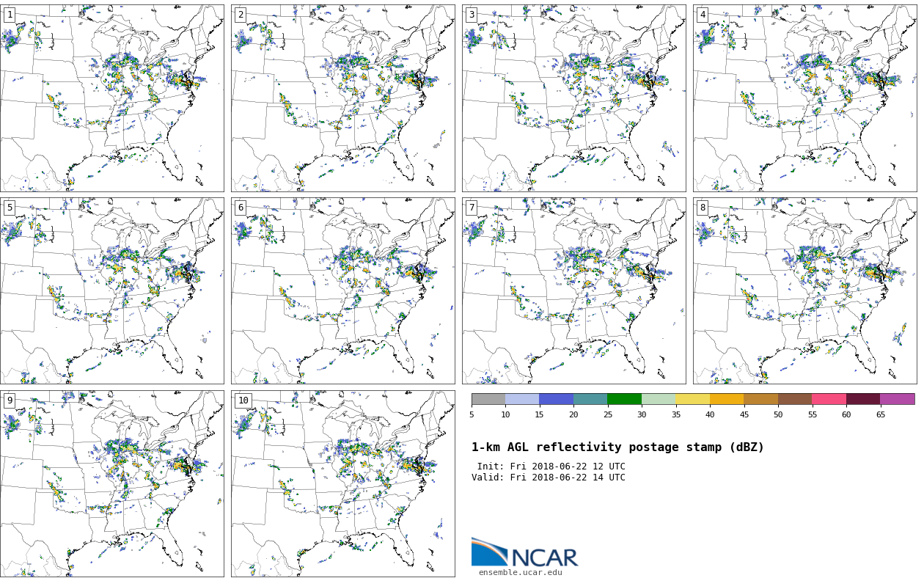924x578 pixels.
Task: Select ensemble member 2 map panel
Action: tap(342, 98)
